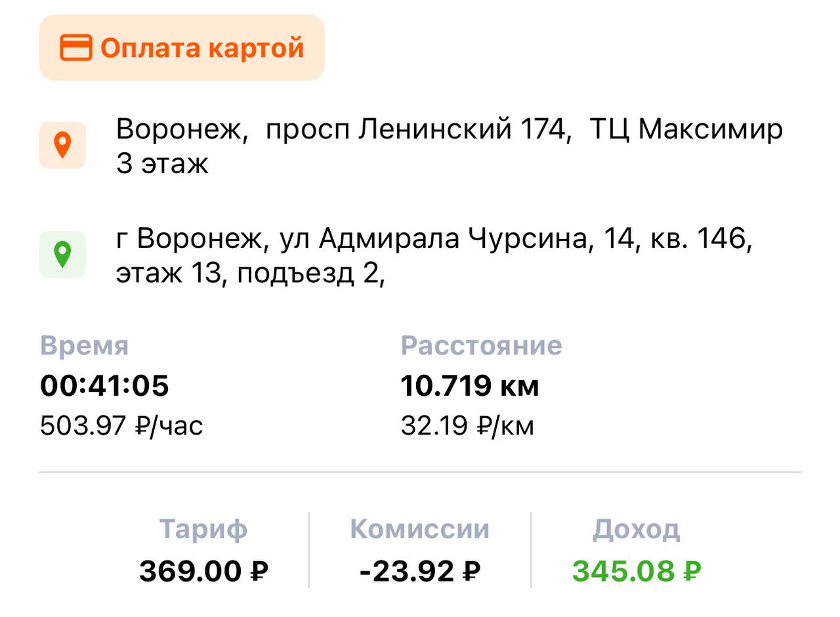Click the Расстояние label
The height and width of the screenshot is (617, 840).
coord(481,345)
